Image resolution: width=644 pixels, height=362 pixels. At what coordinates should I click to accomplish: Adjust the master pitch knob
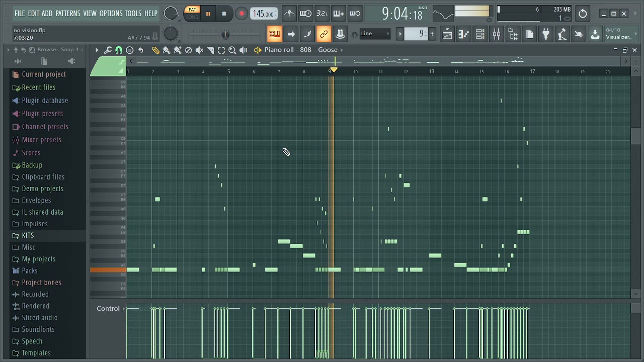click(x=171, y=34)
